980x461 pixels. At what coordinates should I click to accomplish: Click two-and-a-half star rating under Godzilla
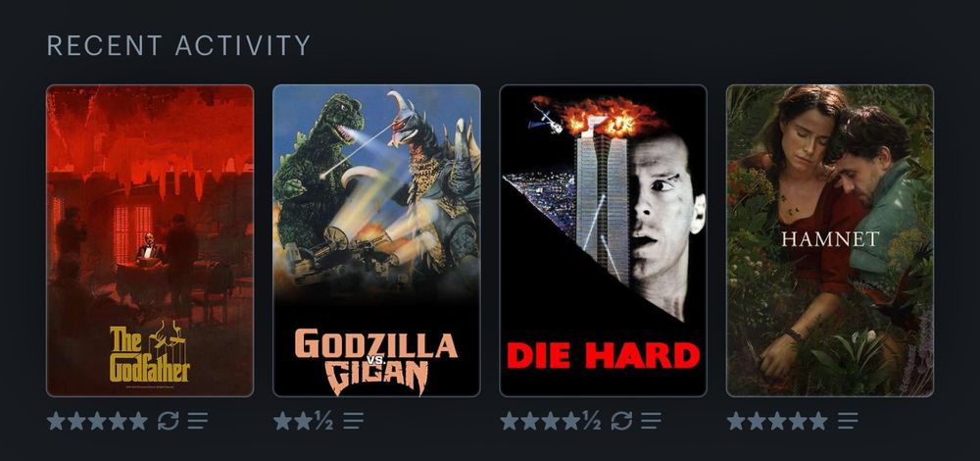point(303,421)
